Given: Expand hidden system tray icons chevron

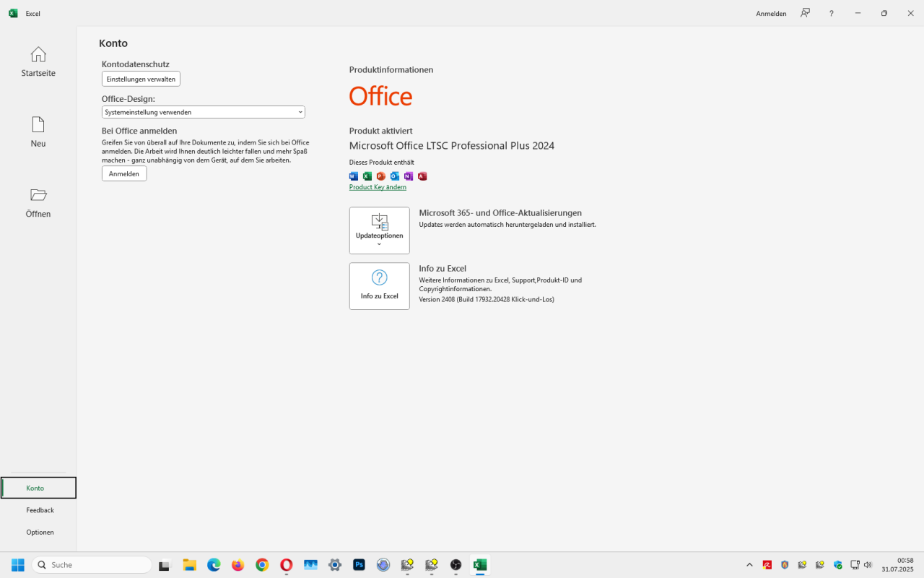Looking at the screenshot, I should click(x=749, y=565).
